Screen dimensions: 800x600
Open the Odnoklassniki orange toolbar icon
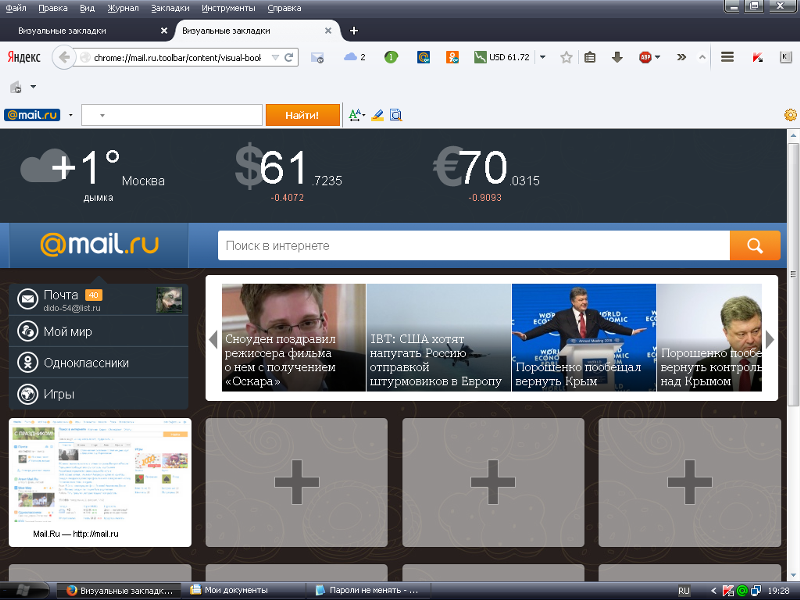click(452, 57)
